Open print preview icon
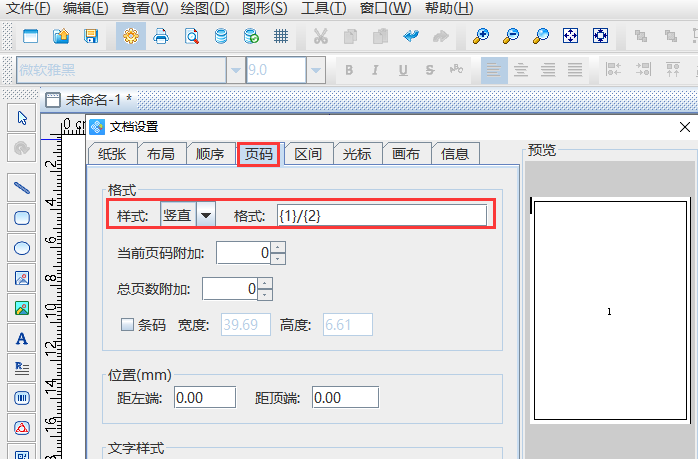Viewport: 698px width, 459px height. tap(191, 36)
